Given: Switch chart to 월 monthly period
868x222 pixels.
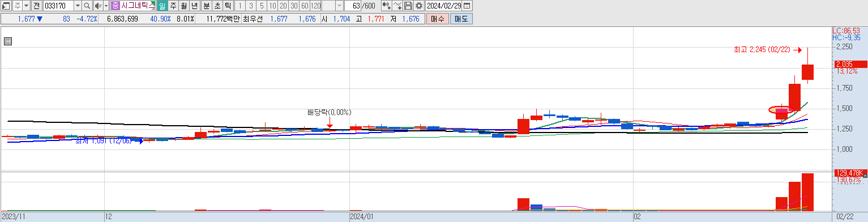Looking at the screenshot, I should [184, 6].
